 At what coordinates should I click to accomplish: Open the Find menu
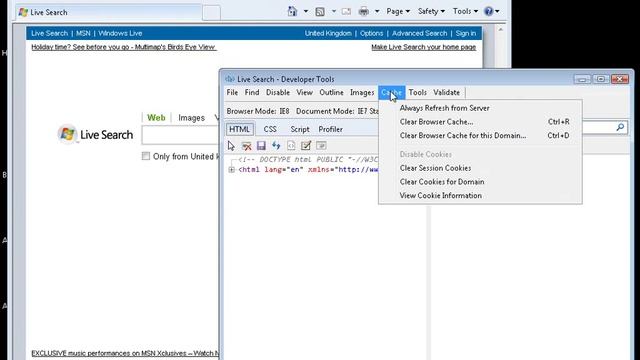tap(252, 93)
